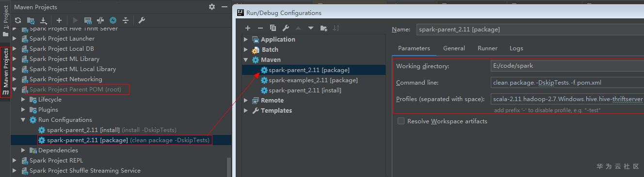
Task: Toggle skip tests mode lightning icon
Action: coord(113,20)
